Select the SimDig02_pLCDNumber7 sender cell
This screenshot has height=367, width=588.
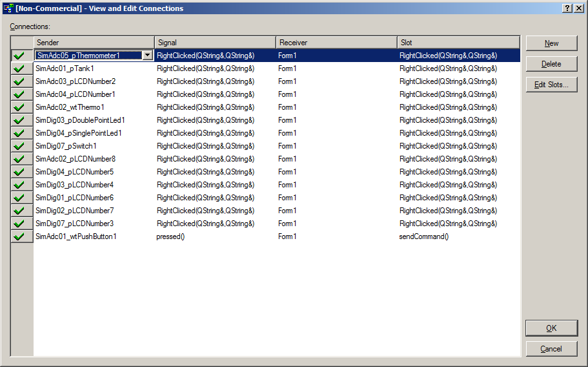click(x=94, y=211)
